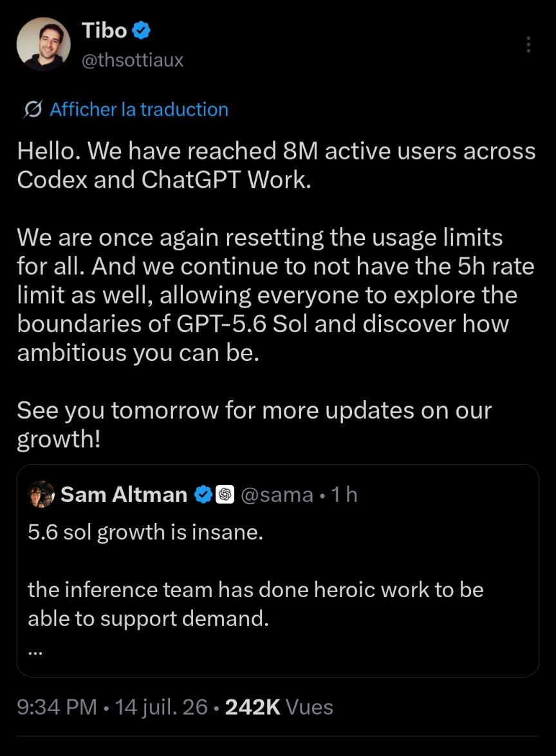Click the Sam Altman name in quote
The width and height of the screenshot is (556, 756).
(124, 495)
